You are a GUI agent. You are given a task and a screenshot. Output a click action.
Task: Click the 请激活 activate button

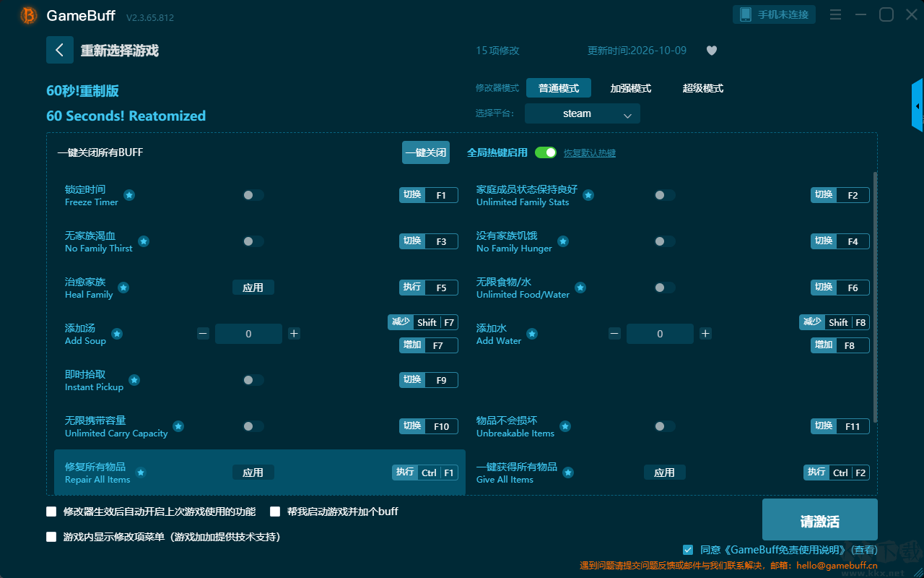(x=820, y=521)
